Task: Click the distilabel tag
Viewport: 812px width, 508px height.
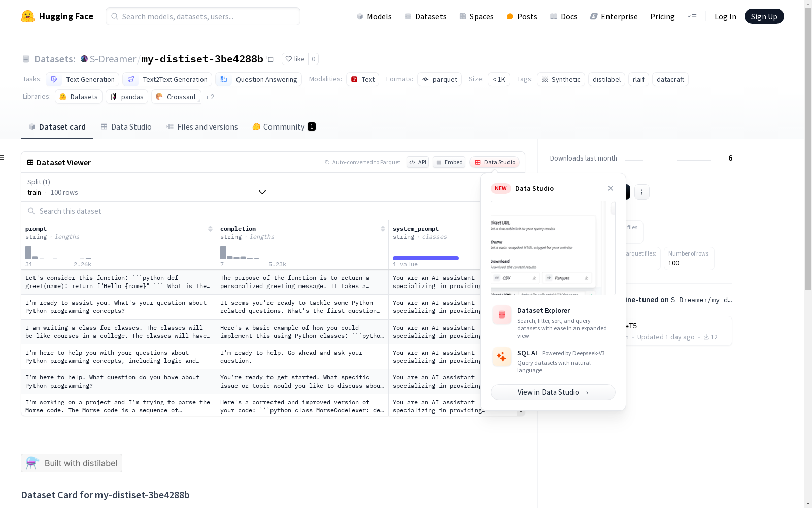Action: 607,79
